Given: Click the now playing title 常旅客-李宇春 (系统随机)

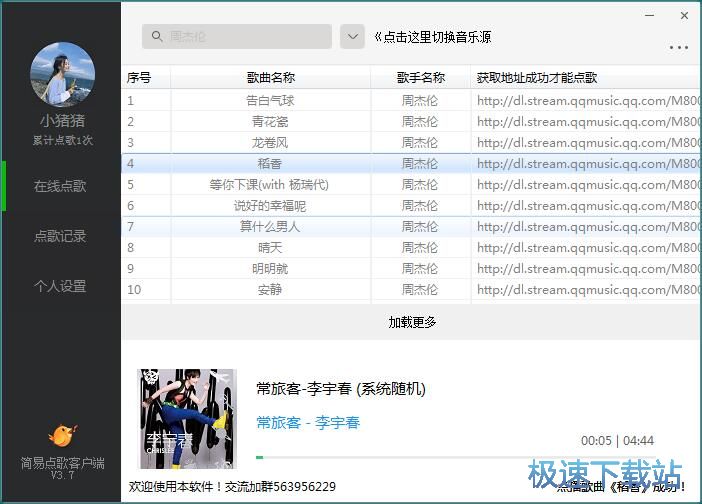Looking at the screenshot, I should 341,389.
